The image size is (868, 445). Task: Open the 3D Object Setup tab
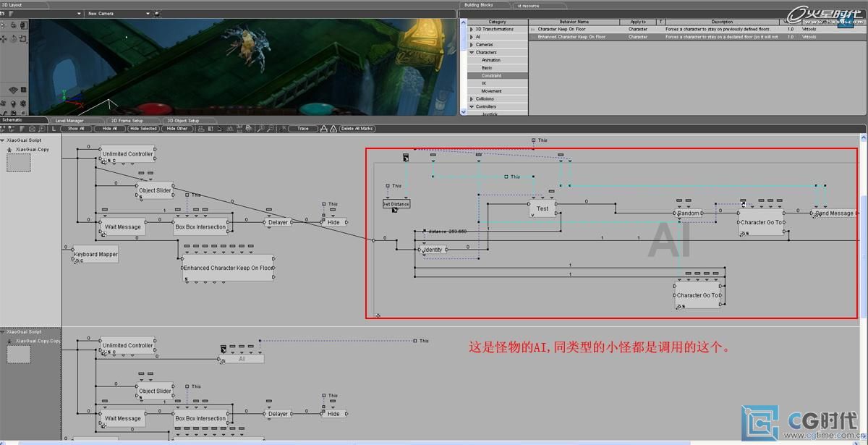pos(183,121)
